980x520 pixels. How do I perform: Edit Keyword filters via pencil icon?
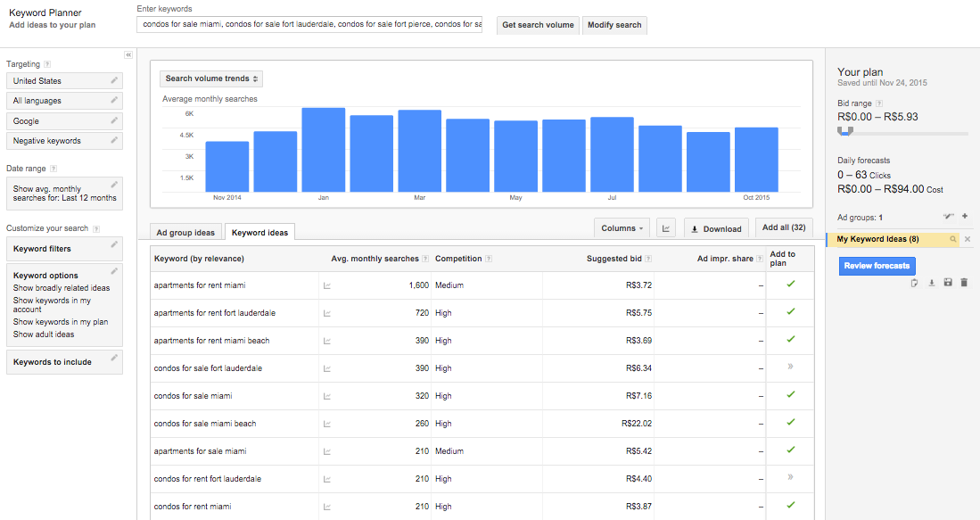[114, 244]
